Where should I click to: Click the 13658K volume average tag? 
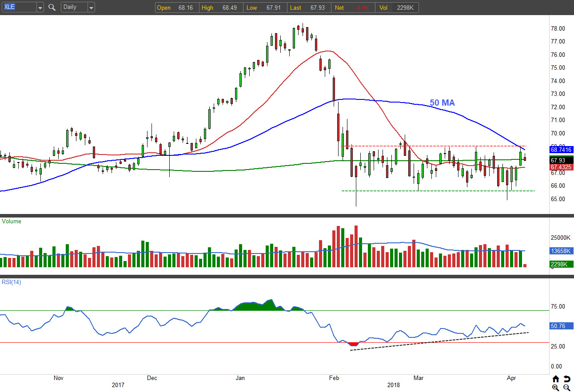560,251
